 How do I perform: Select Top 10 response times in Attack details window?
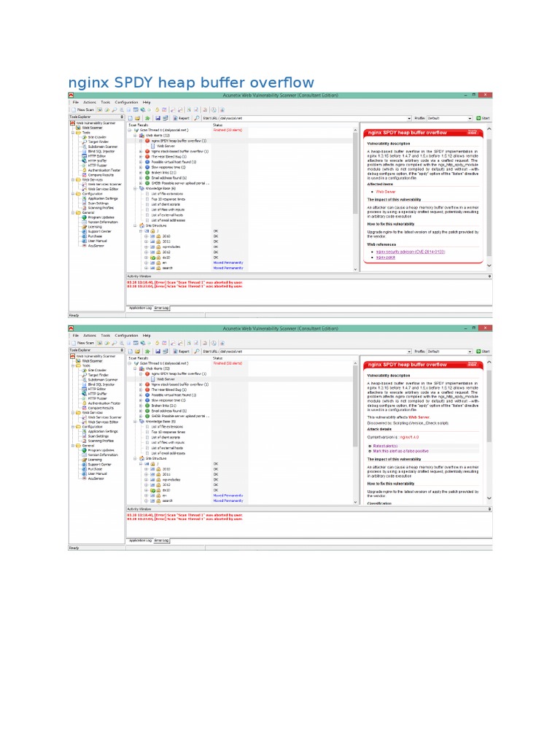pos(168,432)
